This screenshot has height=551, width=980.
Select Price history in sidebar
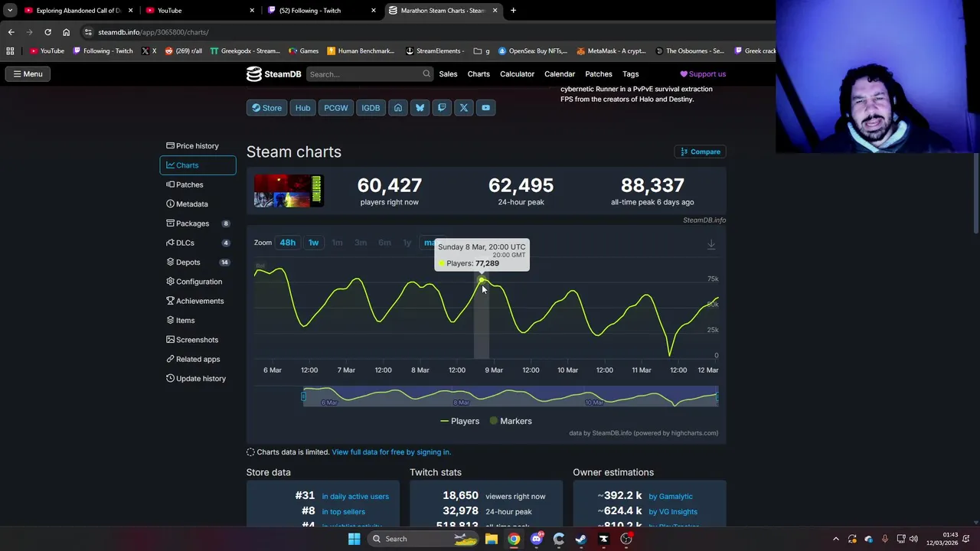coord(198,145)
